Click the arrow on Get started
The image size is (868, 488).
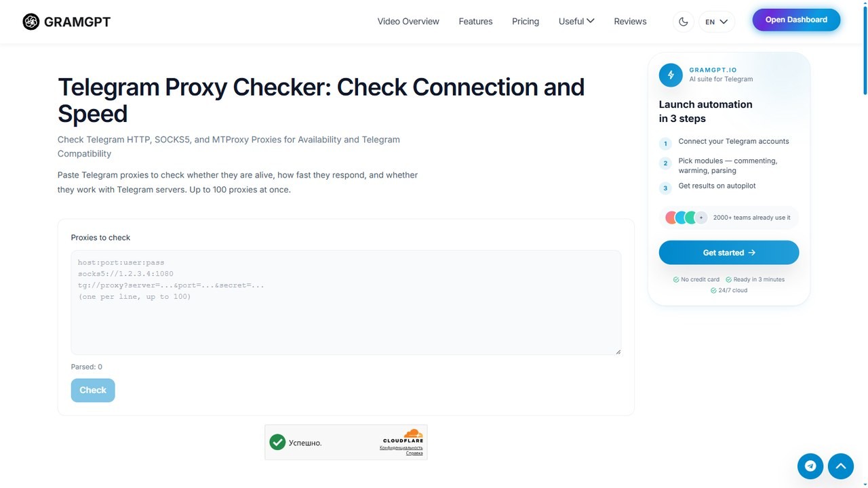pyautogui.click(x=751, y=253)
